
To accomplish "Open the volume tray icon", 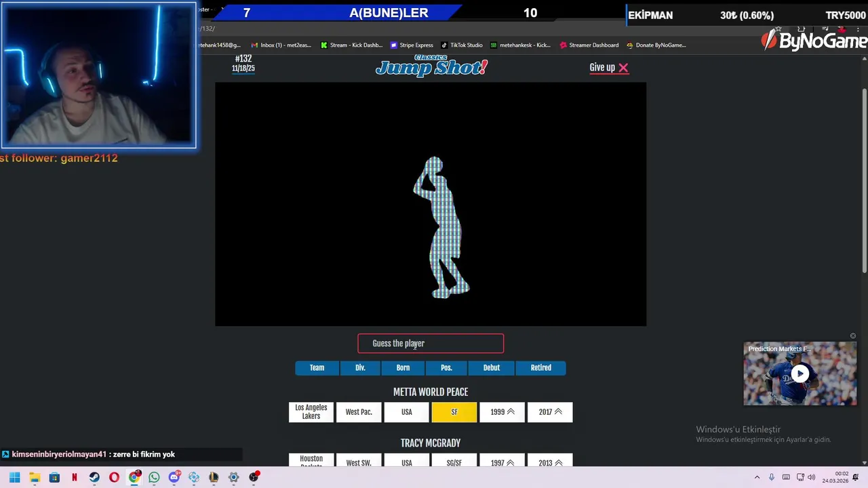I will click(x=812, y=477).
